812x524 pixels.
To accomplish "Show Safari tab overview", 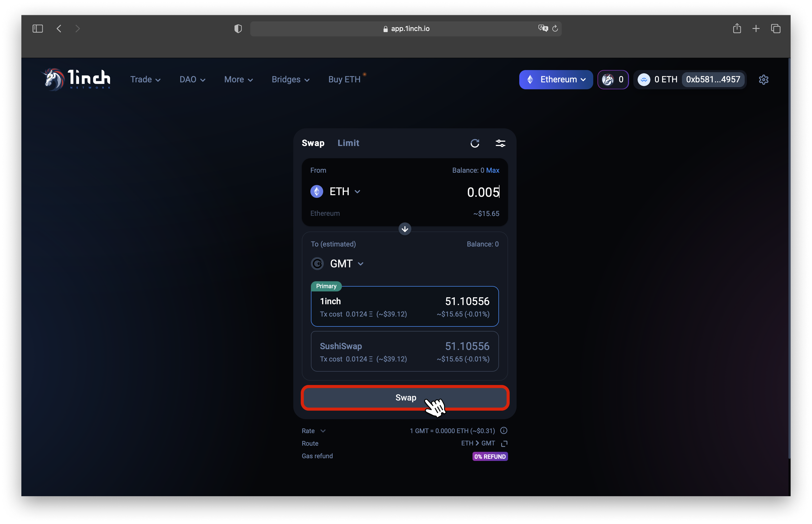I will (x=776, y=29).
